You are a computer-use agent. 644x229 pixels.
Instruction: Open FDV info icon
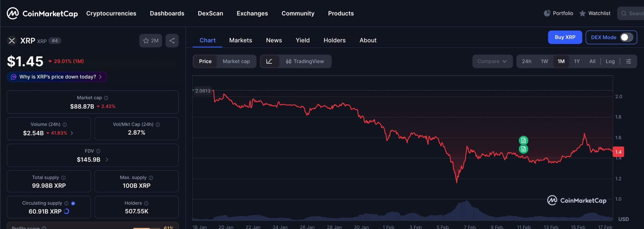tap(98, 151)
